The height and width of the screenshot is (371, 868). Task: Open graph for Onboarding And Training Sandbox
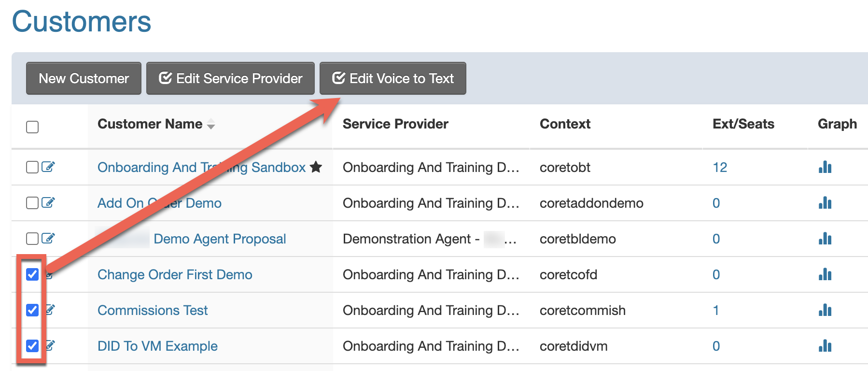click(825, 167)
